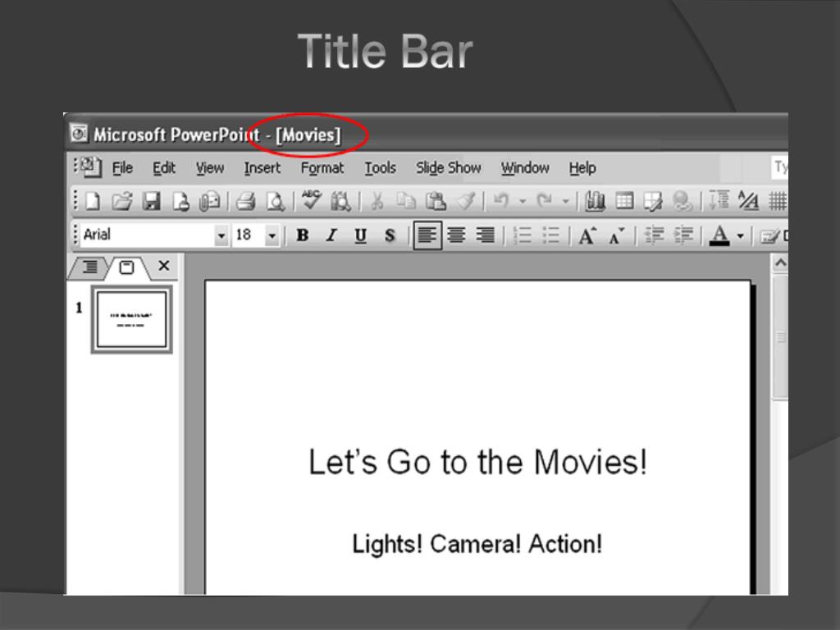
Task: Click the Tables and Borders icon
Action: 653,202
